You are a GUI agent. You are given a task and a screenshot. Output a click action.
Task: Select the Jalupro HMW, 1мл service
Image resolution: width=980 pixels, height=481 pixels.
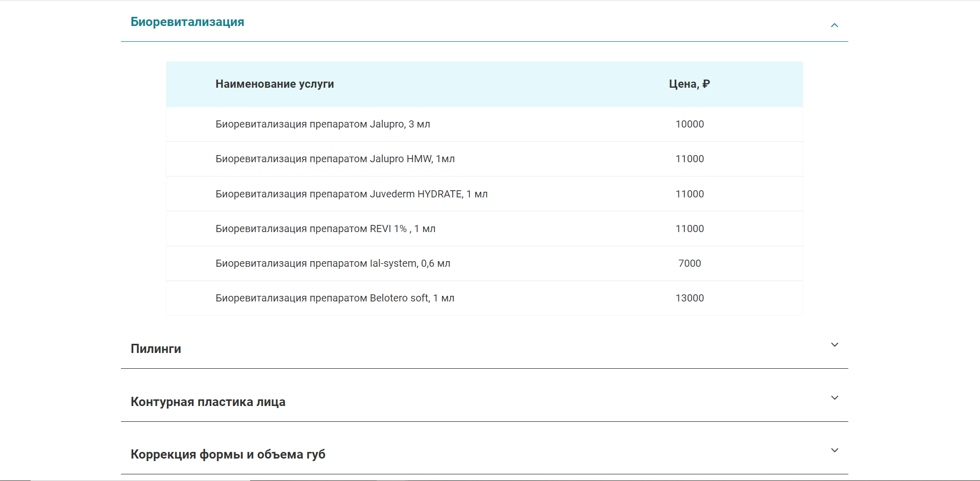(x=335, y=159)
